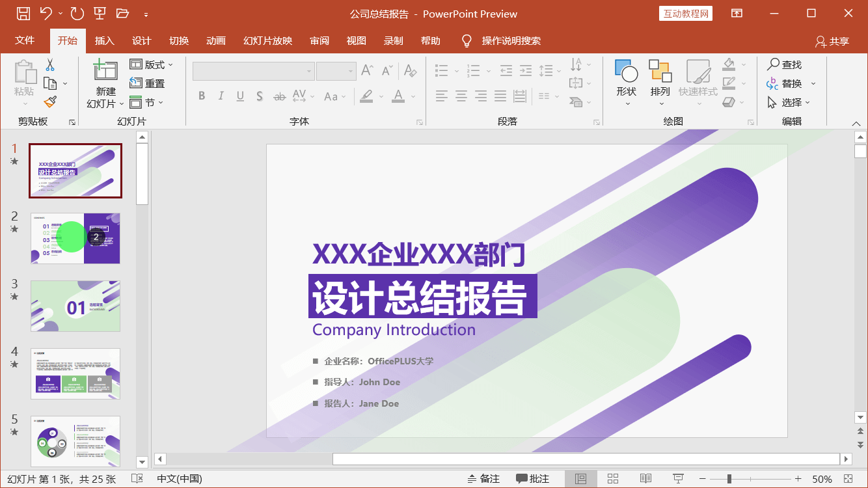Image resolution: width=868 pixels, height=488 pixels.
Task: Toggle numbered list button
Action: [473, 70]
